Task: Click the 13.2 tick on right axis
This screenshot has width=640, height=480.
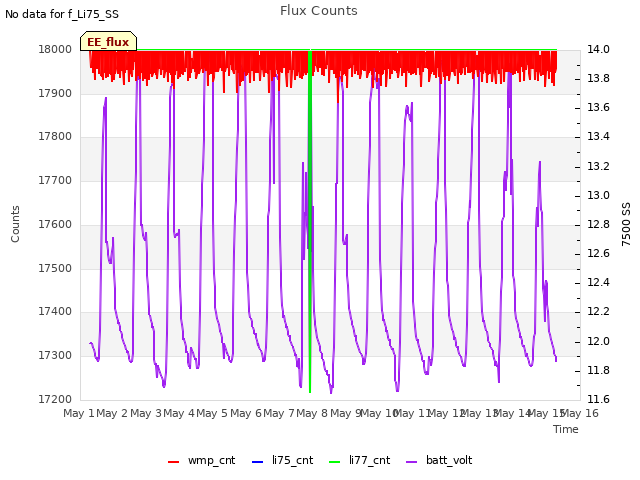Action: click(x=598, y=167)
